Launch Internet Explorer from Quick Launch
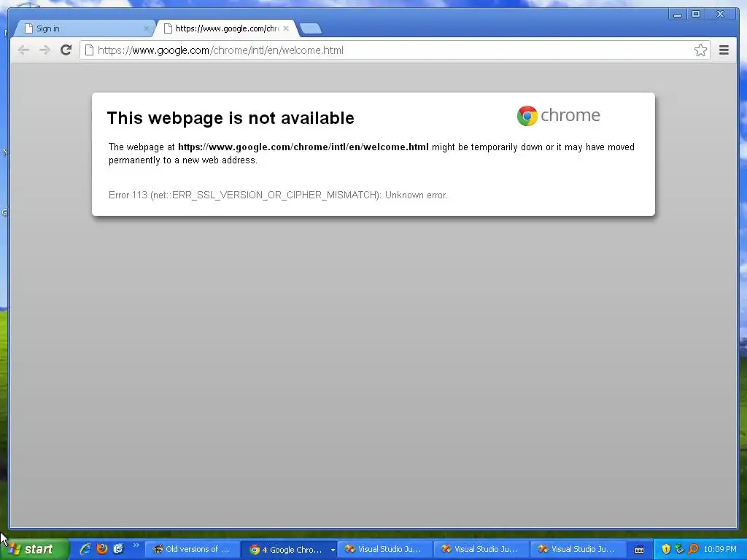Screen dimensions: 747x560 86,549
